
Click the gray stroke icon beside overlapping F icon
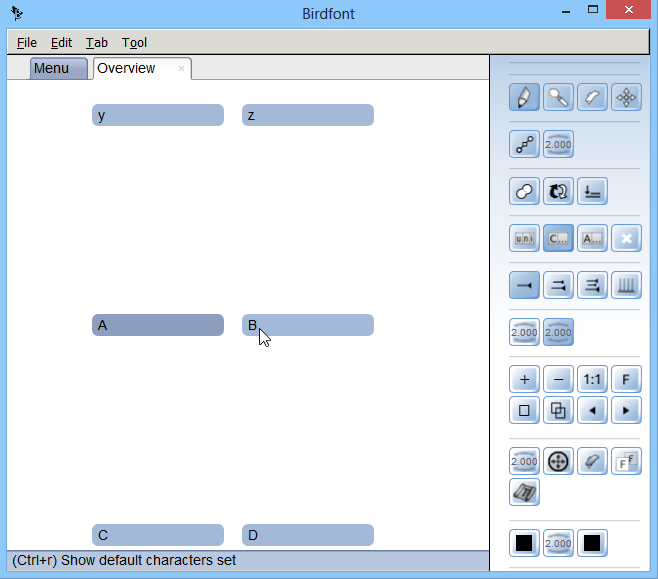(592, 461)
